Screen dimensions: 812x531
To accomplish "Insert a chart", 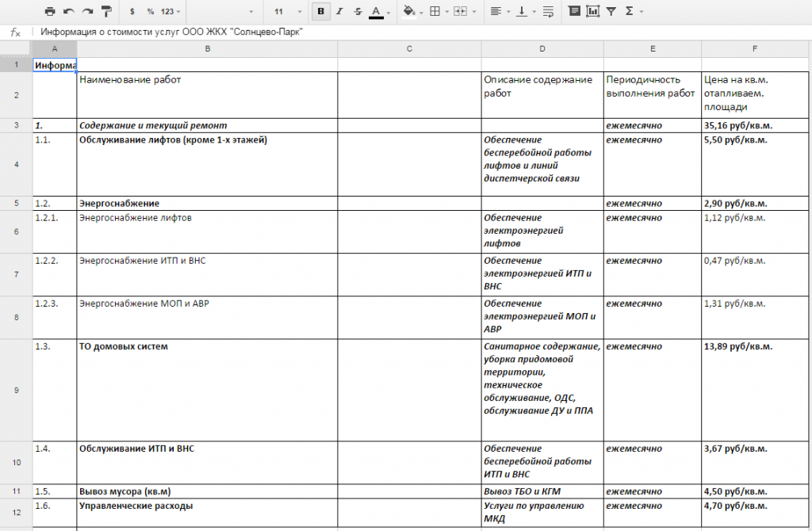I will pos(592,11).
